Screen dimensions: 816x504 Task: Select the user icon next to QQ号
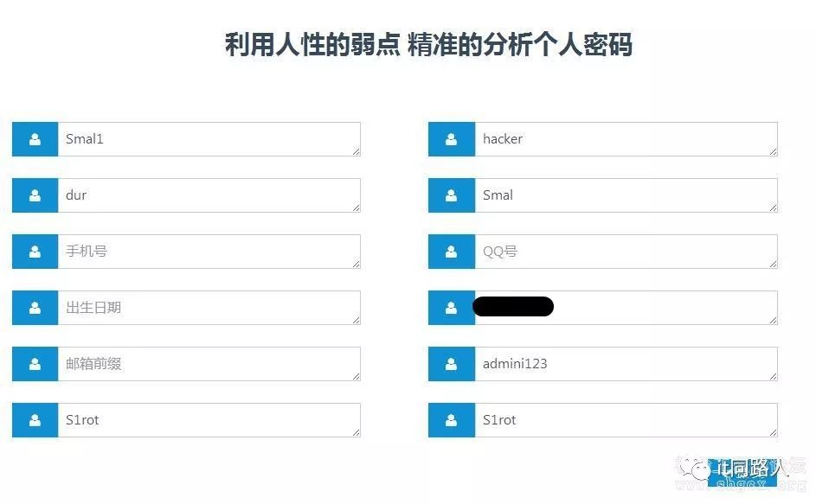(451, 252)
